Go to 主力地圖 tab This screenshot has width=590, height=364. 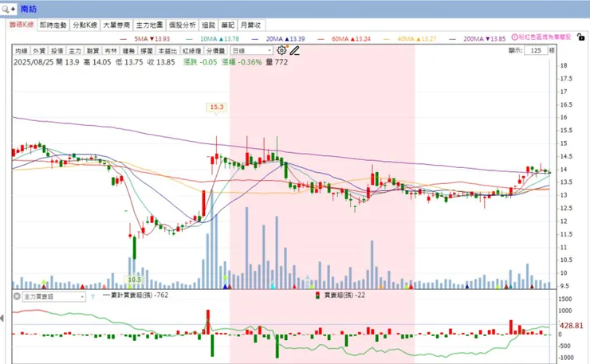tap(149, 25)
